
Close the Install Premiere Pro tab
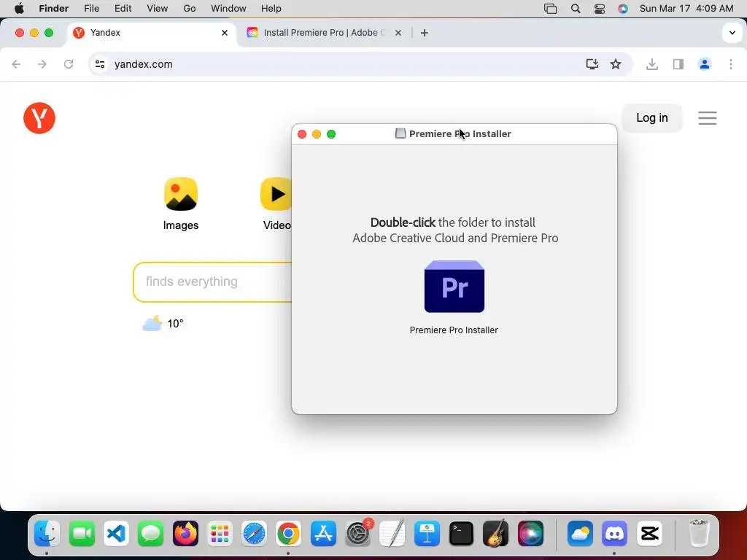click(398, 33)
